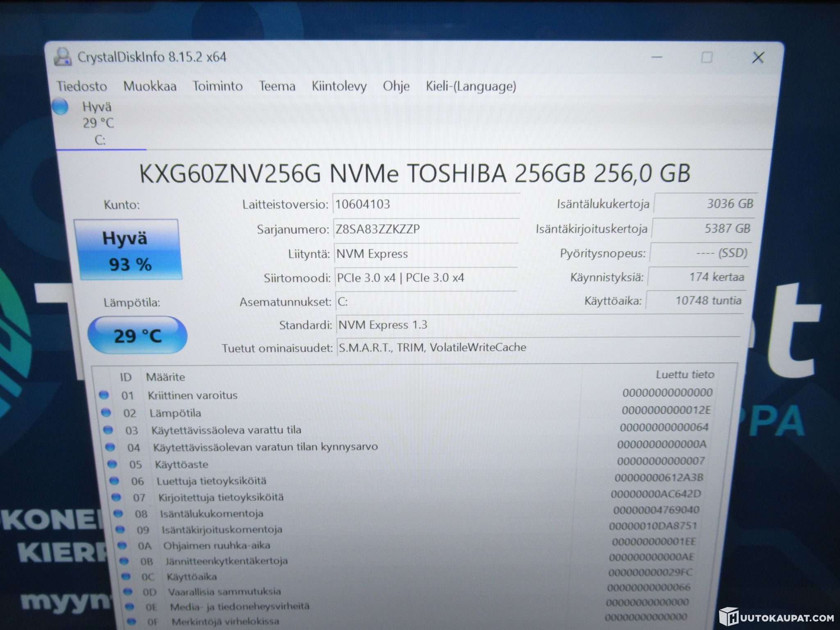Open the Kieli-(Language) menu

pos(471,86)
